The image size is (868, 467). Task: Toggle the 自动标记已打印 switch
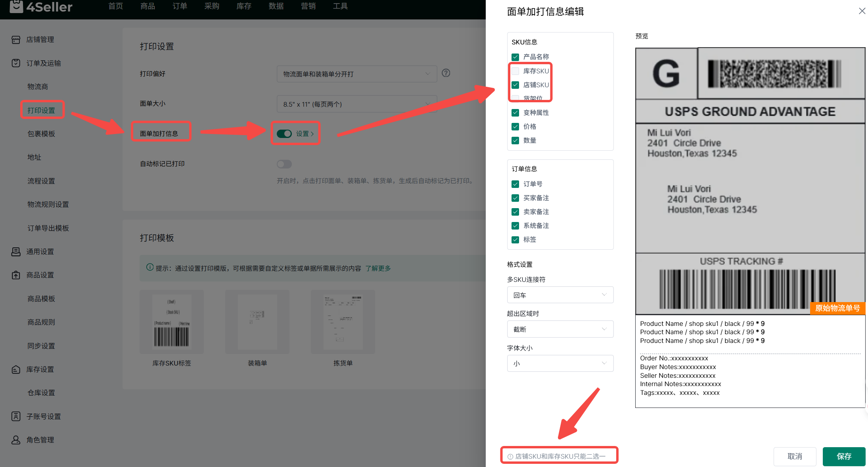(x=284, y=164)
